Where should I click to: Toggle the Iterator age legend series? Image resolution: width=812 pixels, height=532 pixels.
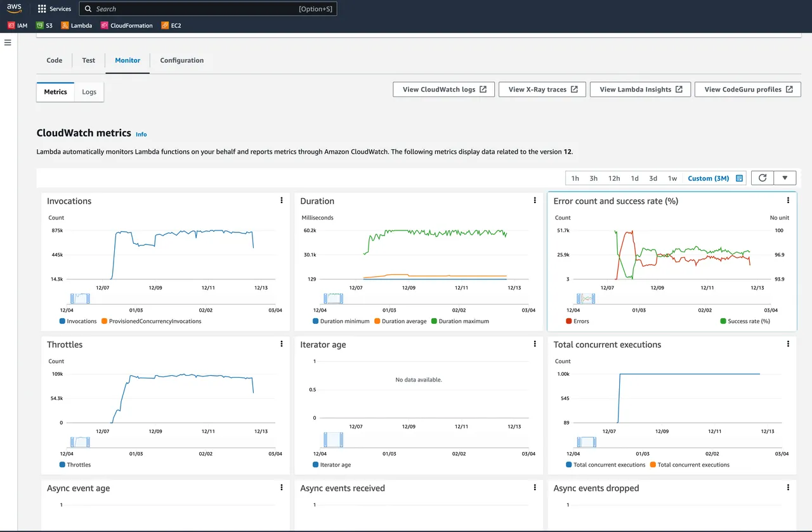click(332, 465)
